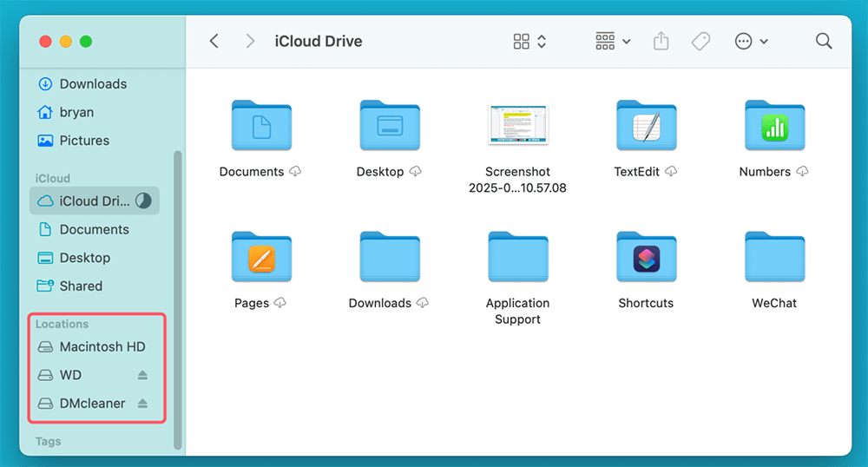The image size is (868, 467).
Task: Open view style up-down chevron selector
Action: (x=542, y=41)
